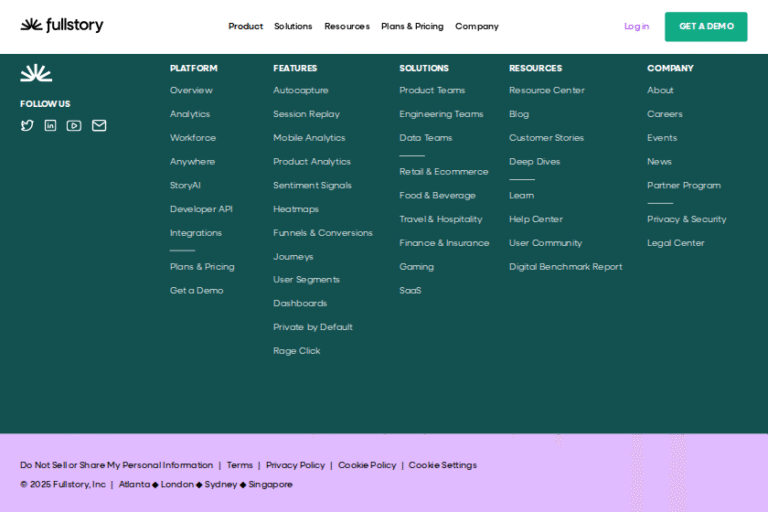Expand the Company navigation menu
Screen dimensions: 768x512
point(476,27)
